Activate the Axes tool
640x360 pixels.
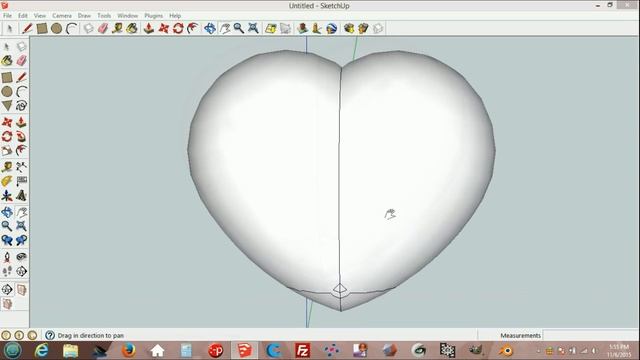(x=7, y=196)
